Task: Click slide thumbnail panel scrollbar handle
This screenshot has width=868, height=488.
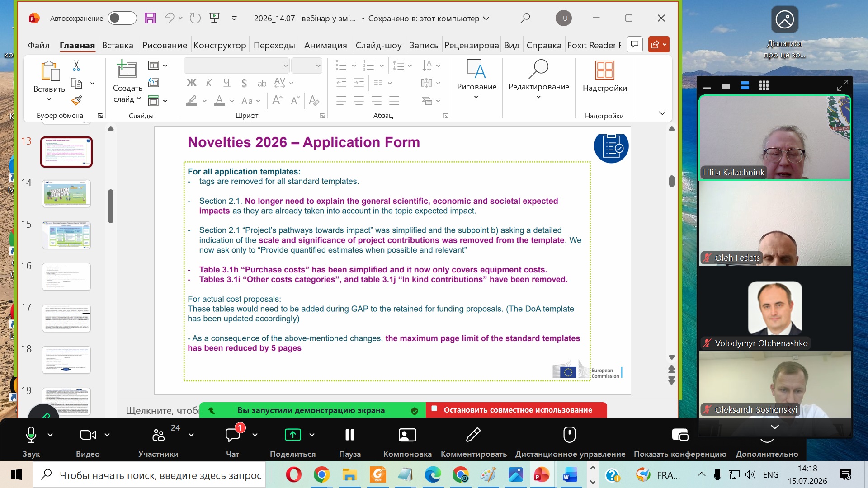Action: click(111, 206)
